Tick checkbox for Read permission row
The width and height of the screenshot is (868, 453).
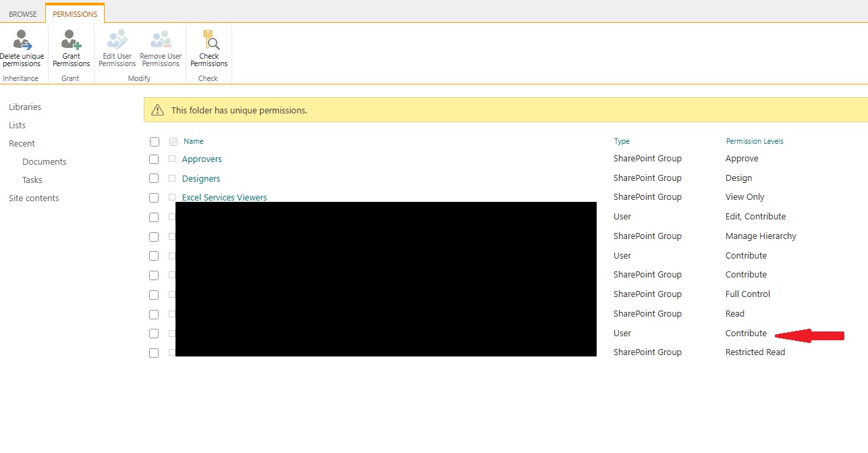[x=154, y=315]
